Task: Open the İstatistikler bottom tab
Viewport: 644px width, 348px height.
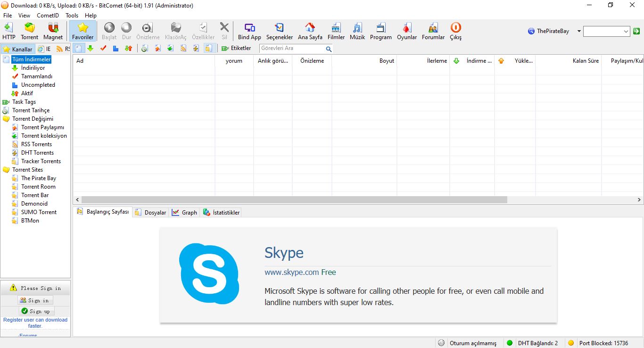Action: pos(222,213)
